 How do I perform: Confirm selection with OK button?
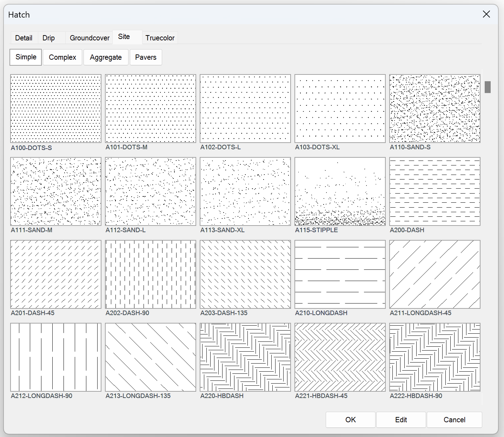351,420
